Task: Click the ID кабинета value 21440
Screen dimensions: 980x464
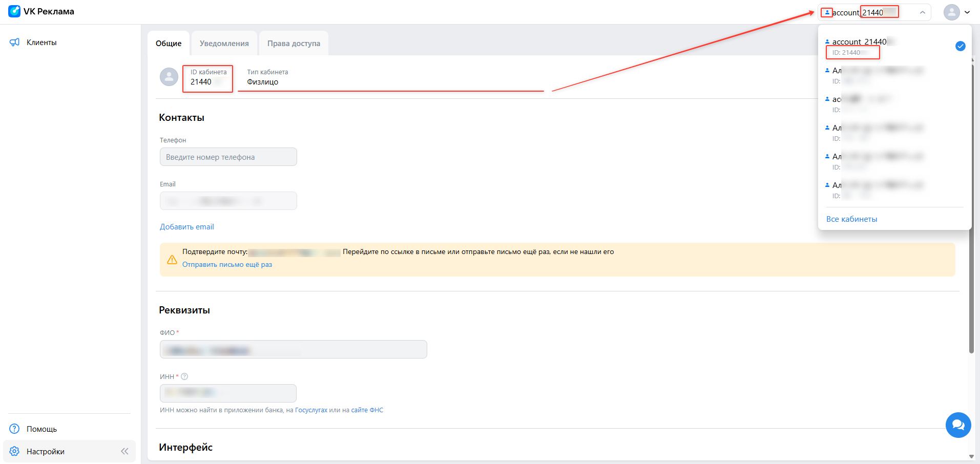Action: pyautogui.click(x=201, y=82)
